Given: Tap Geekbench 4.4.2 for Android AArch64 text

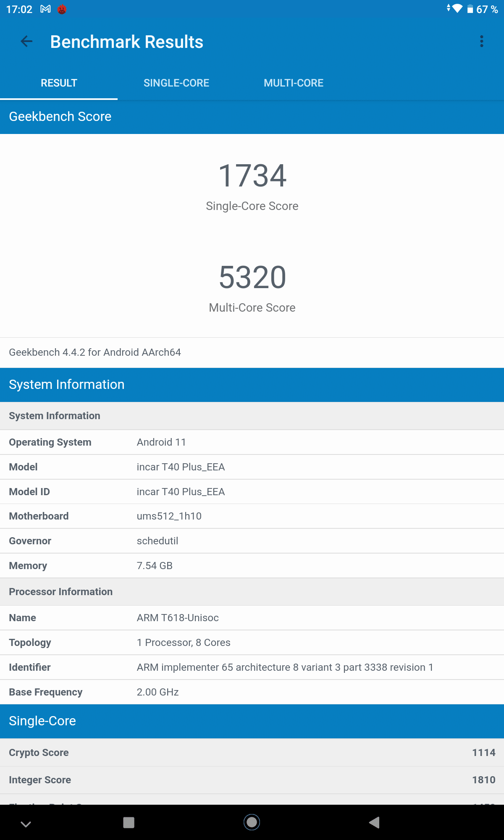Looking at the screenshot, I should click(x=95, y=352).
